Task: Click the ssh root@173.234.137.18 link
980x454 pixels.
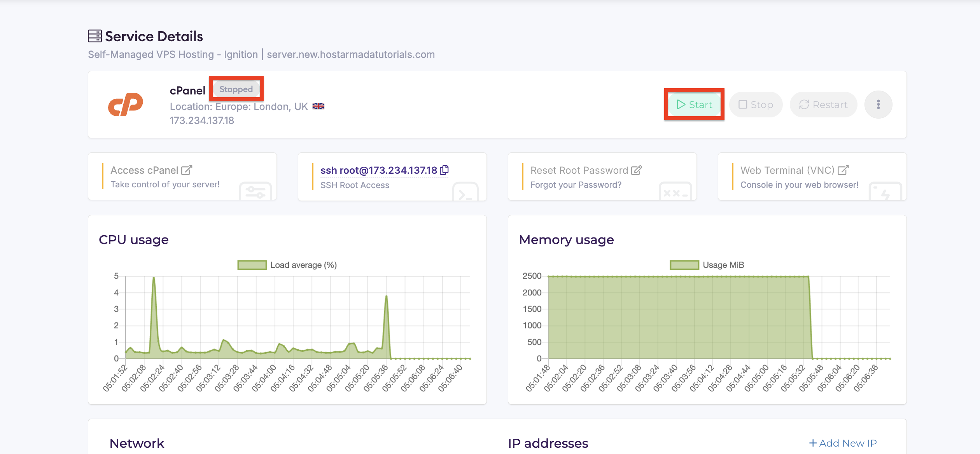Action: (379, 170)
